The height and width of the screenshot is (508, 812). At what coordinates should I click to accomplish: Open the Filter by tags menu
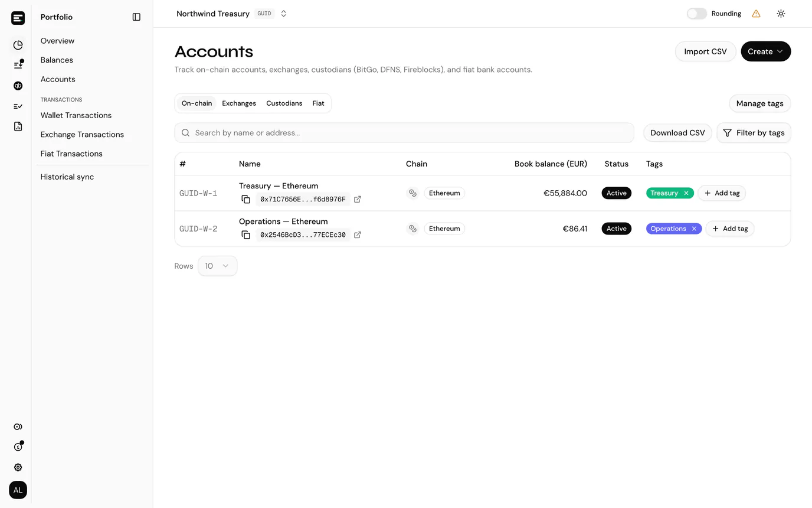754,133
